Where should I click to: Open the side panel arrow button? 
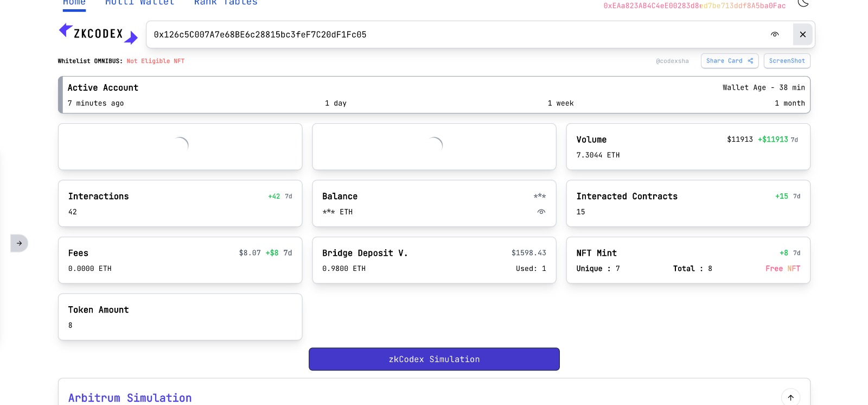point(19,243)
